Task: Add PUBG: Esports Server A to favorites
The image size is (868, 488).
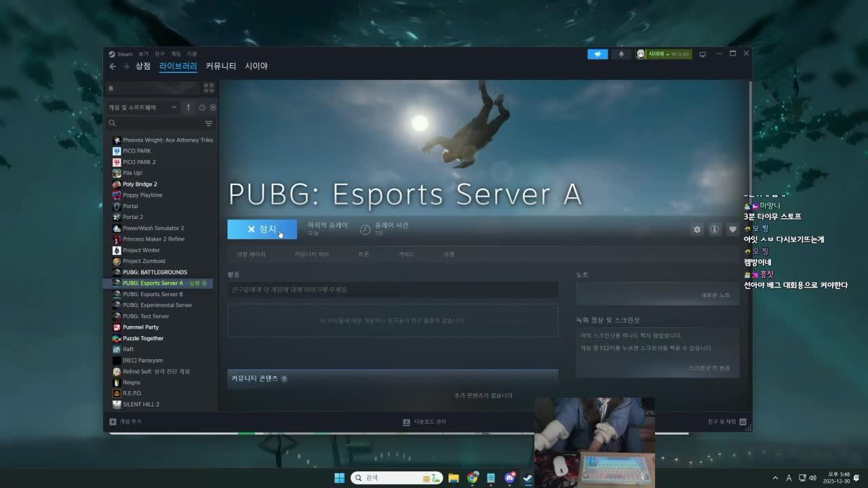Action: pyautogui.click(x=732, y=229)
